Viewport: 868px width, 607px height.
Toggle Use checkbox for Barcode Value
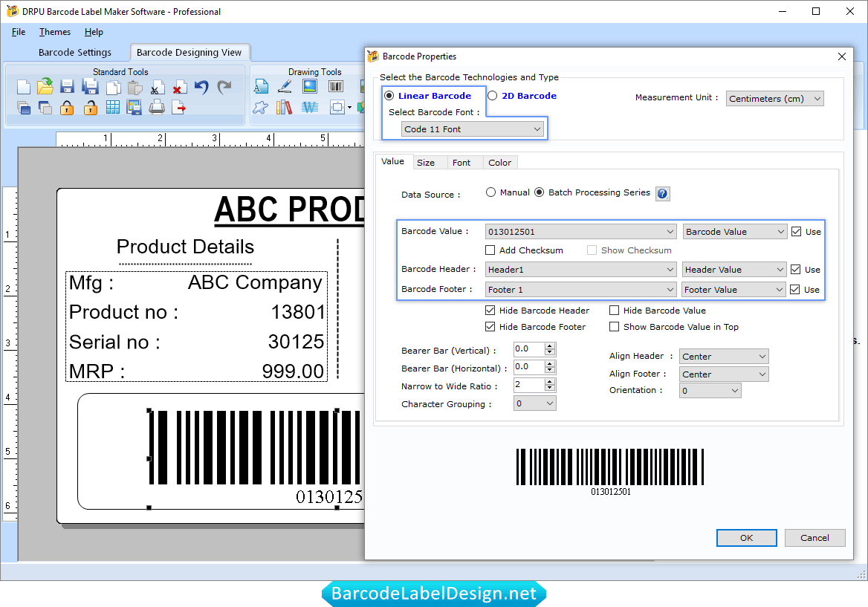[796, 231]
